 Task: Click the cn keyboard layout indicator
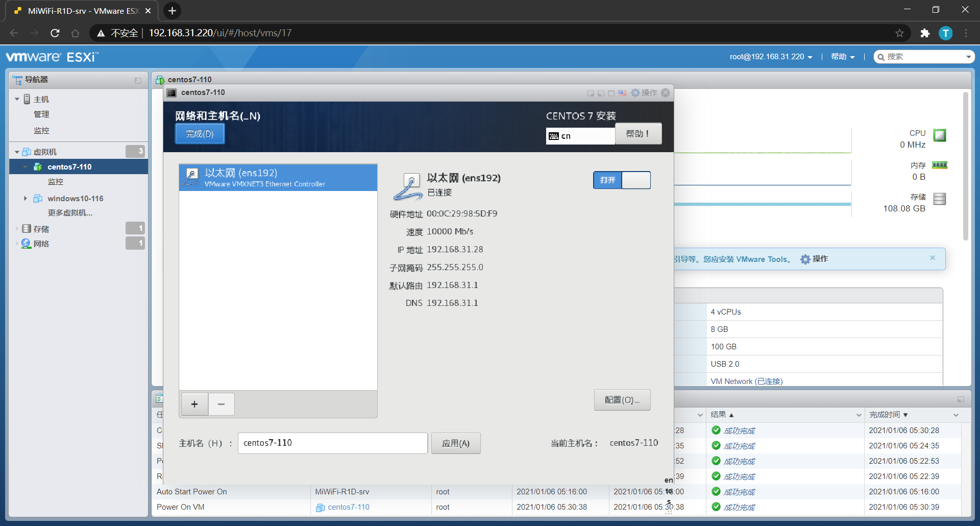[580, 136]
